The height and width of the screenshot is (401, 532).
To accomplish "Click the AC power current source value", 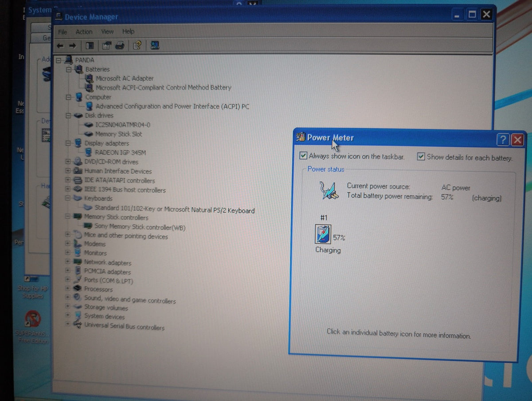I will click(456, 188).
